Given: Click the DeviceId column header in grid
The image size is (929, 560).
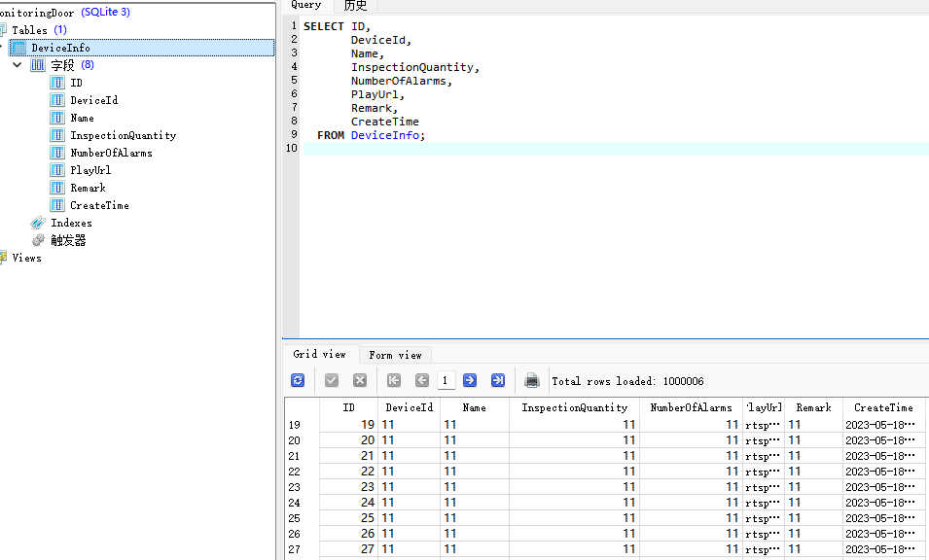Looking at the screenshot, I should coord(410,407).
